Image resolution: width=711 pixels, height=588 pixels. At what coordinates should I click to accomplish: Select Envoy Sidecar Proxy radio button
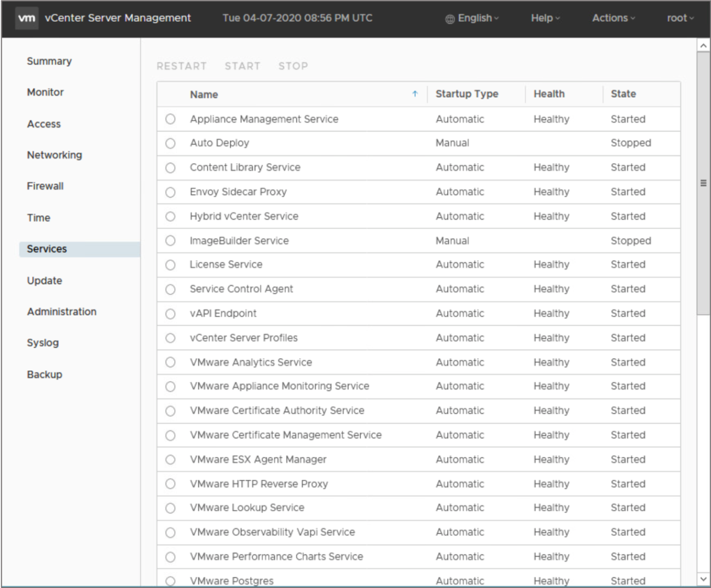click(x=170, y=192)
